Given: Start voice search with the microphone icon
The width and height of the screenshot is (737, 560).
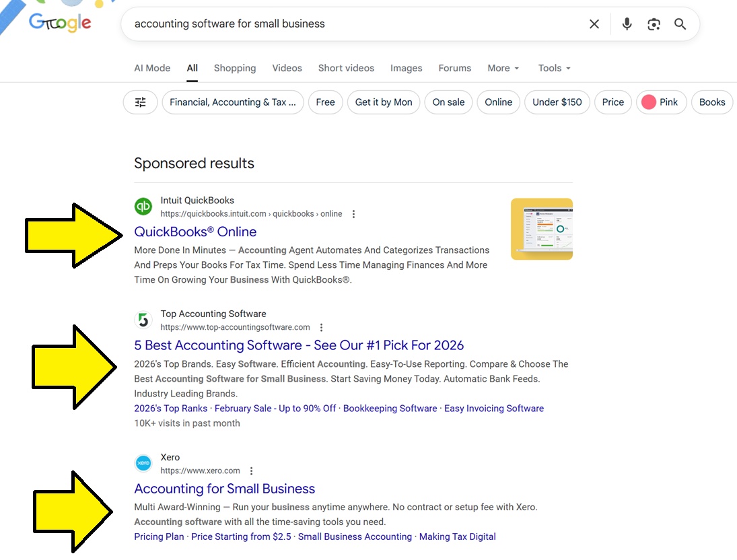Looking at the screenshot, I should [627, 24].
